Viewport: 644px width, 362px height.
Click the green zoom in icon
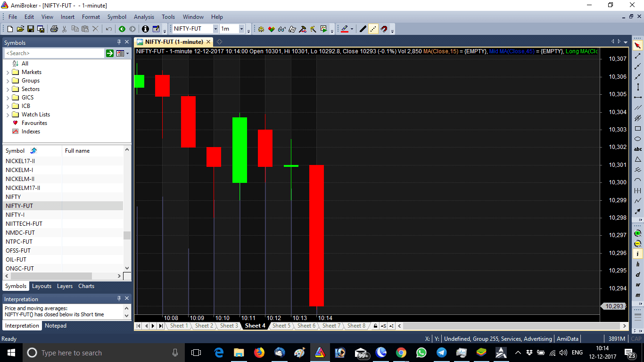pyautogui.click(x=638, y=233)
